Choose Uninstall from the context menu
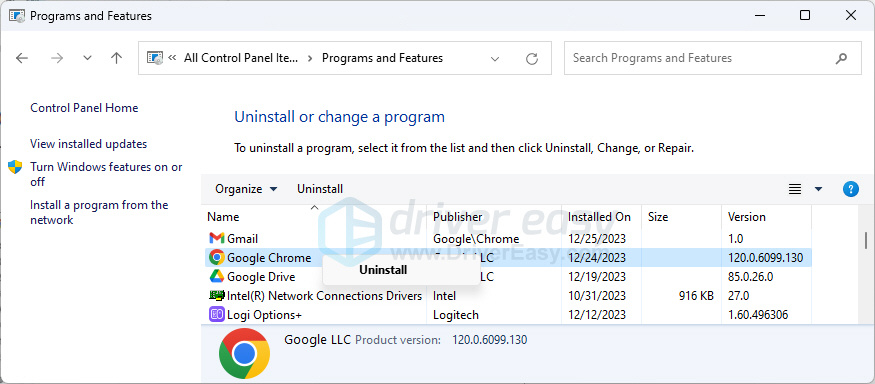 coord(383,270)
